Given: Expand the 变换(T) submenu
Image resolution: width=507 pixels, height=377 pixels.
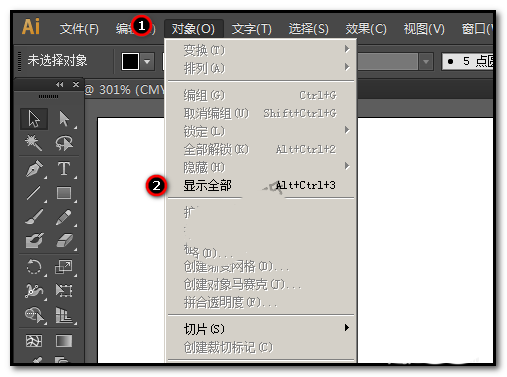Looking at the screenshot, I should [261, 50].
